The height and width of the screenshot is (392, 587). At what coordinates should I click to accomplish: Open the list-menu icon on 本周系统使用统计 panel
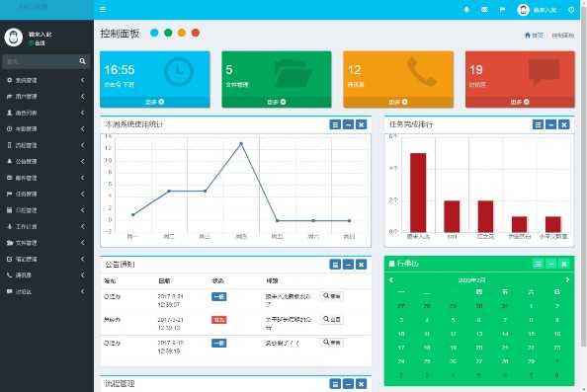coord(335,124)
